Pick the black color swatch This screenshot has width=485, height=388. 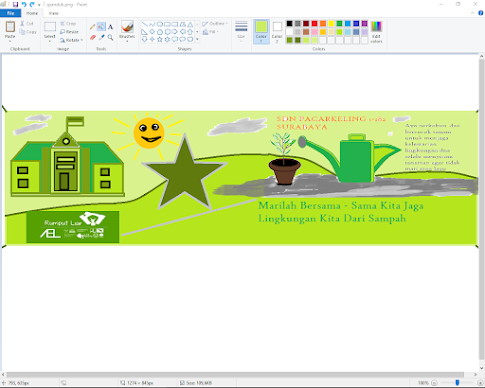[x=289, y=23]
